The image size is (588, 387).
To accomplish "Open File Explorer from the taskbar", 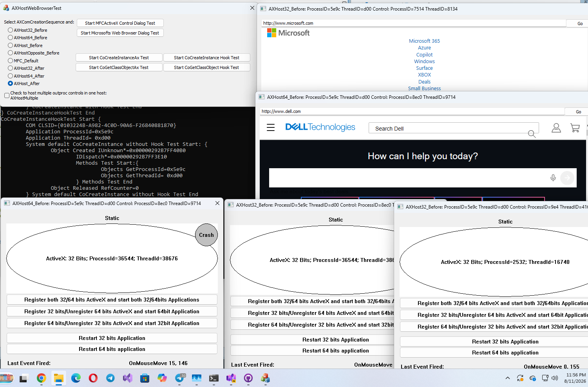I will coord(59,378).
